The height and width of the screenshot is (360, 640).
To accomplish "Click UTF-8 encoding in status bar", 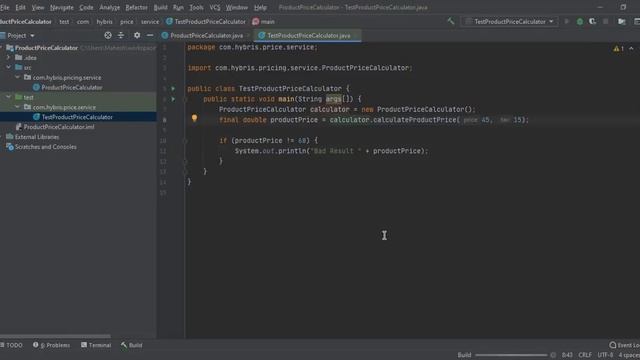I will pyautogui.click(x=605, y=355).
